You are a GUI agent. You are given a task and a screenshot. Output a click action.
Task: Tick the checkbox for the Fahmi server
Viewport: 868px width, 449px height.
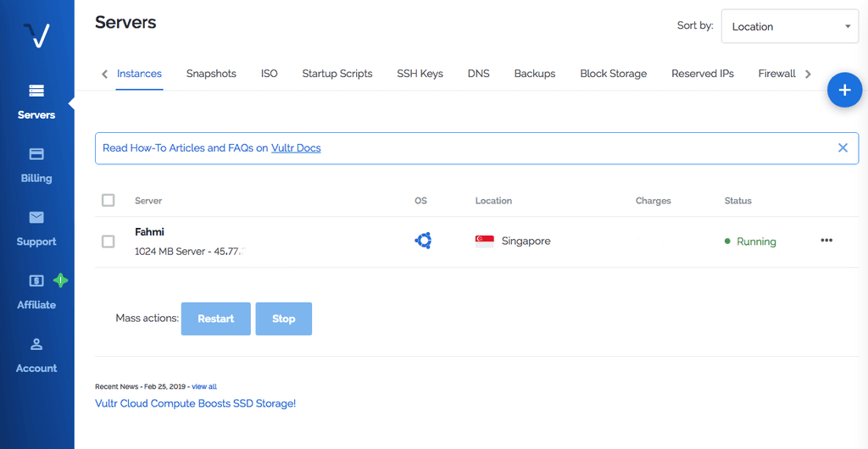(108, 241)
